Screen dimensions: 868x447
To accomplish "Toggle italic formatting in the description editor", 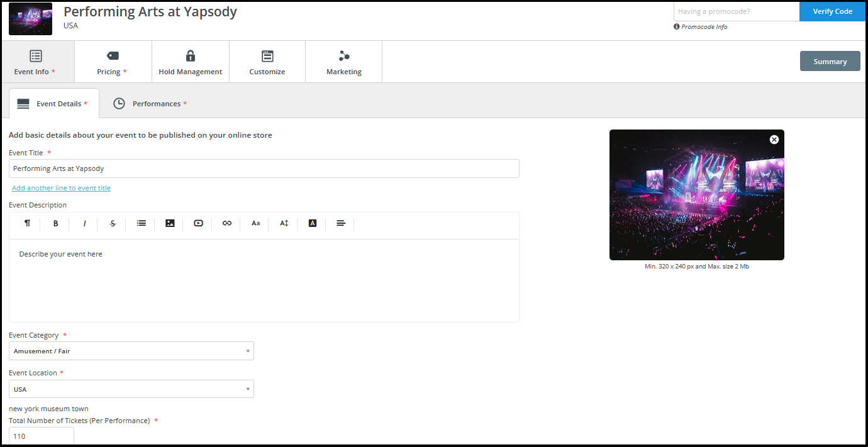I will point(84,223).
